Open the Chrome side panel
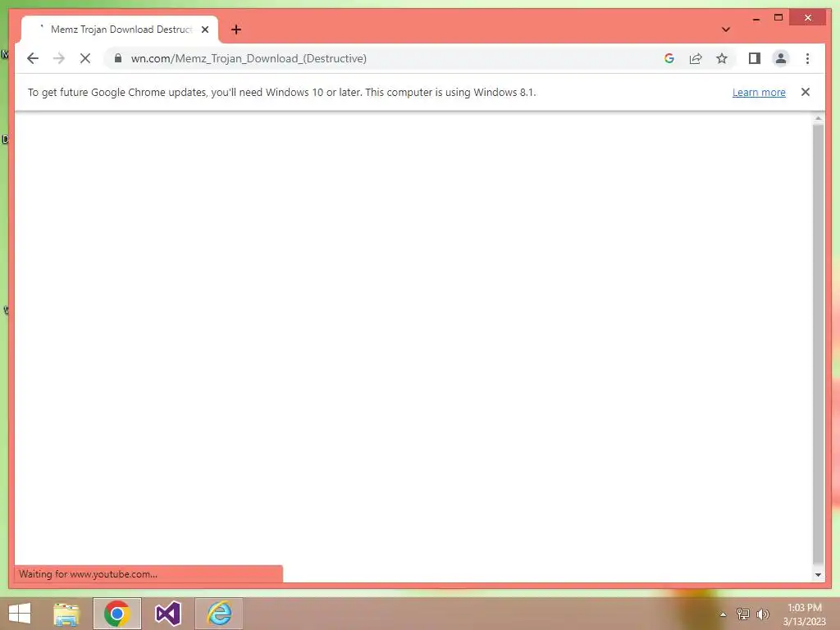Viewport: 840px width, 630px height. 755,58
